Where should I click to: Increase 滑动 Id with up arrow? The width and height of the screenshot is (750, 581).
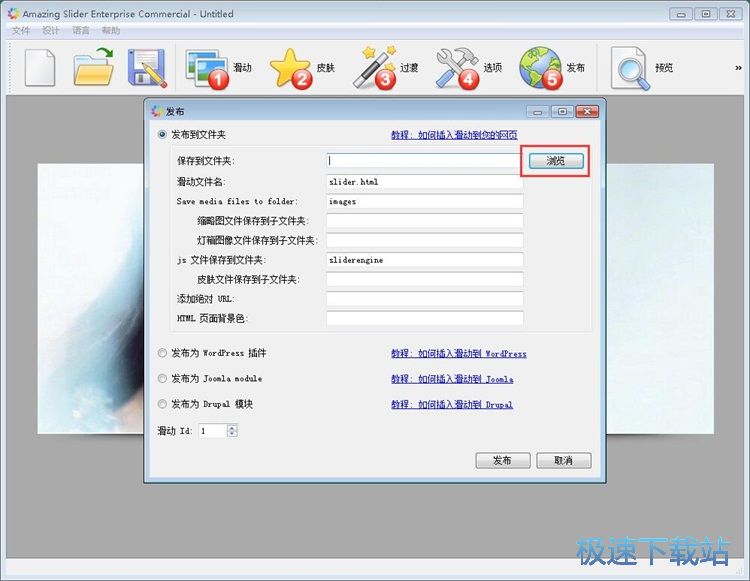(232, 428)
